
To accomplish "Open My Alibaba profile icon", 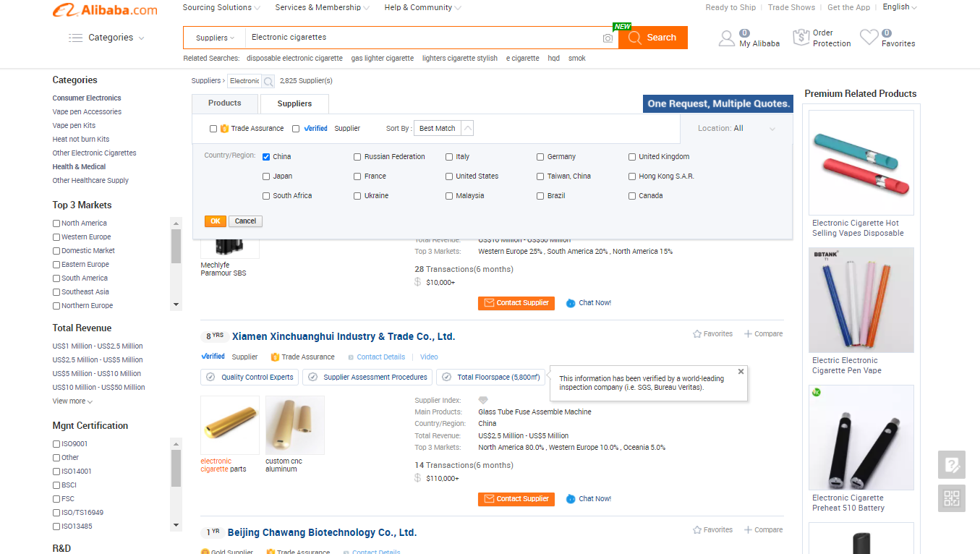I will (726, 38).
